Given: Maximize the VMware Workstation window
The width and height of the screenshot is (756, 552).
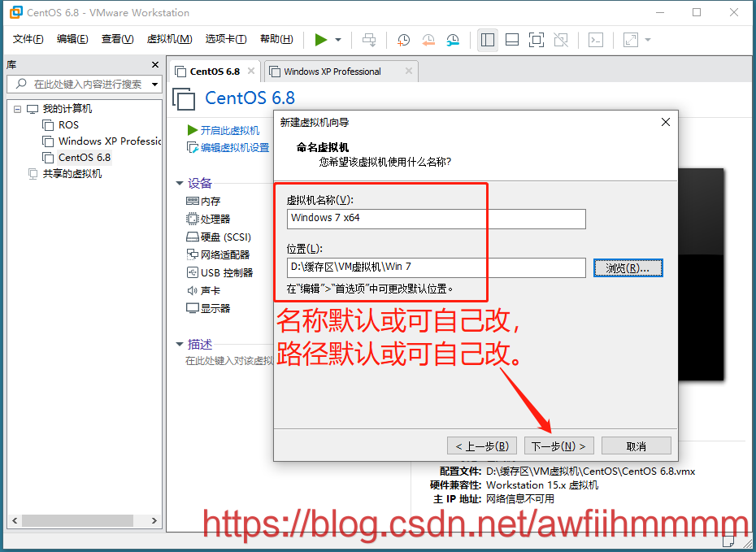Looking at the screenshot, I should tap(697, 12).
